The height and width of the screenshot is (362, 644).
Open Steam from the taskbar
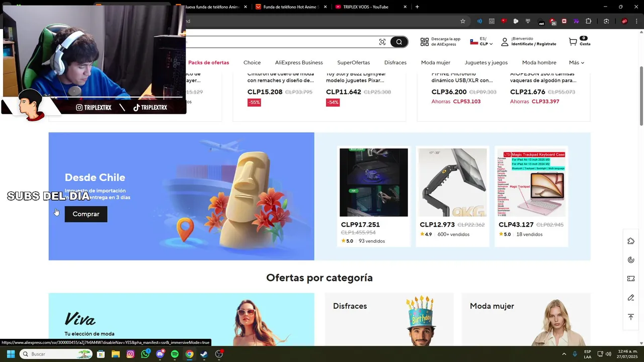click(204, 354)
